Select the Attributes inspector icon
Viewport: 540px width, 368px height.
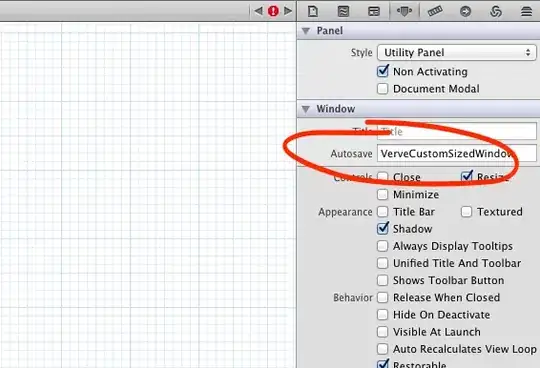click(404, 11)
